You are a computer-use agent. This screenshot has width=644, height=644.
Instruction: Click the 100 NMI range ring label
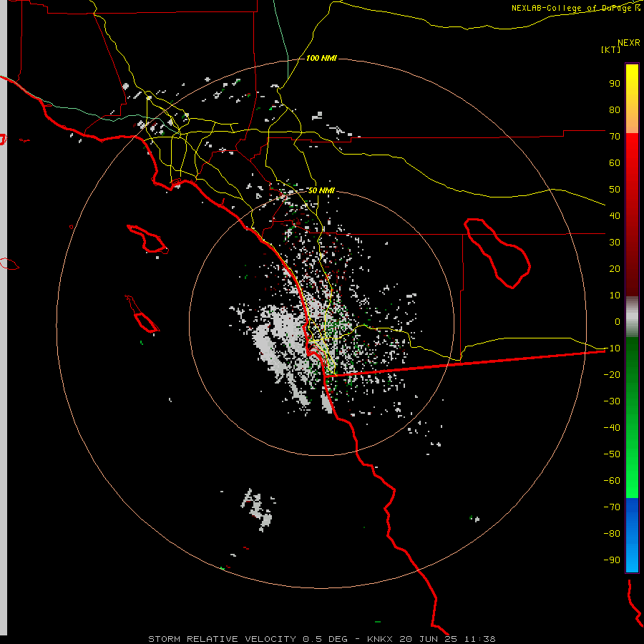(321, 58)
